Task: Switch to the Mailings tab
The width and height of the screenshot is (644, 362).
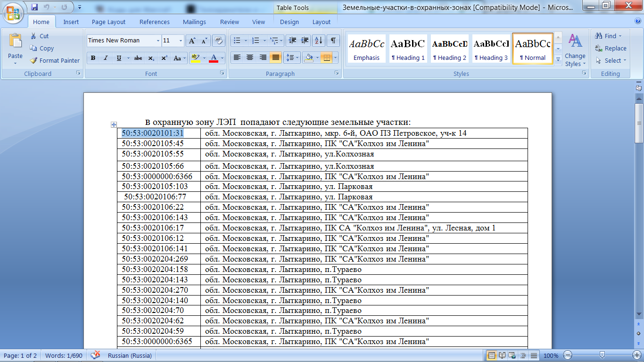Action: pos(195,22)
